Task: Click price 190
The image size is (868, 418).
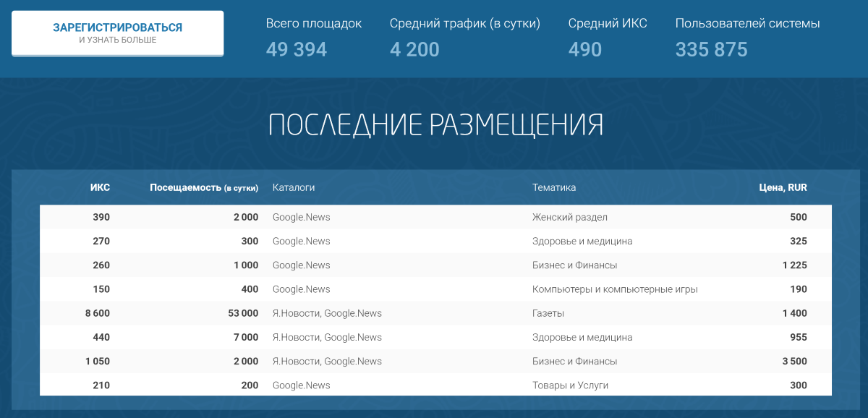Action: 799,289
